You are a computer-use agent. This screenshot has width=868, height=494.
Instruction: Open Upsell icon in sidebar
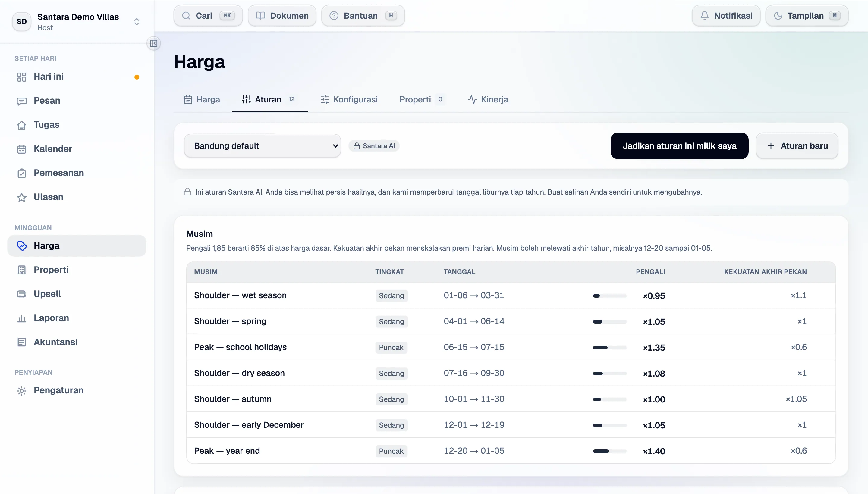coord(22,294)
